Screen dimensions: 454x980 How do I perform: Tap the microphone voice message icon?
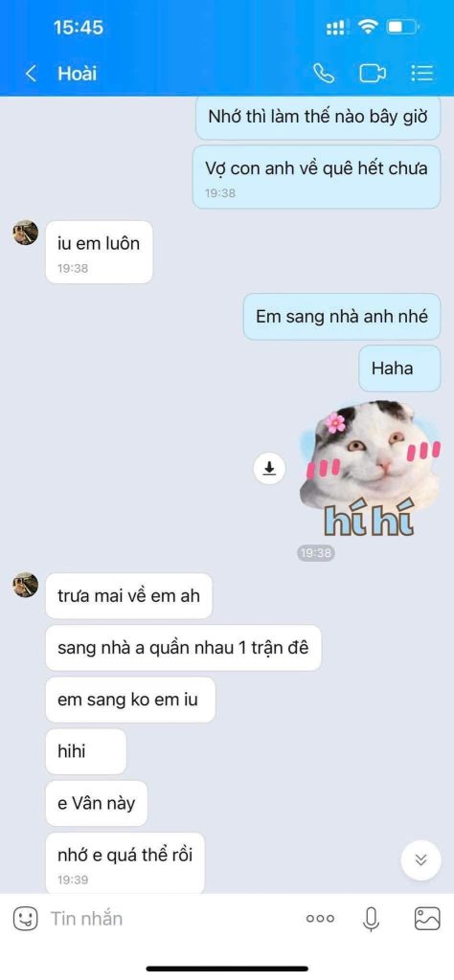[x=372, y=918]
